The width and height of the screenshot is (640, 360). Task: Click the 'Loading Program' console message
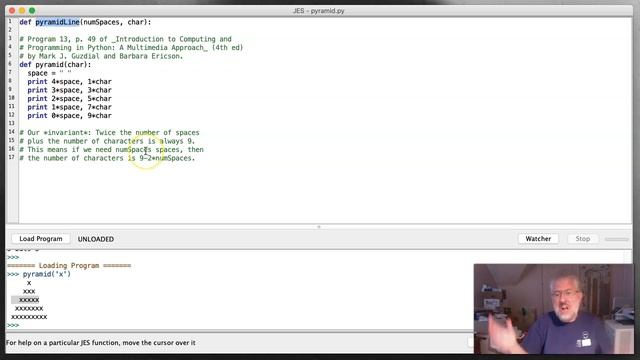click(x=69, y=266)
